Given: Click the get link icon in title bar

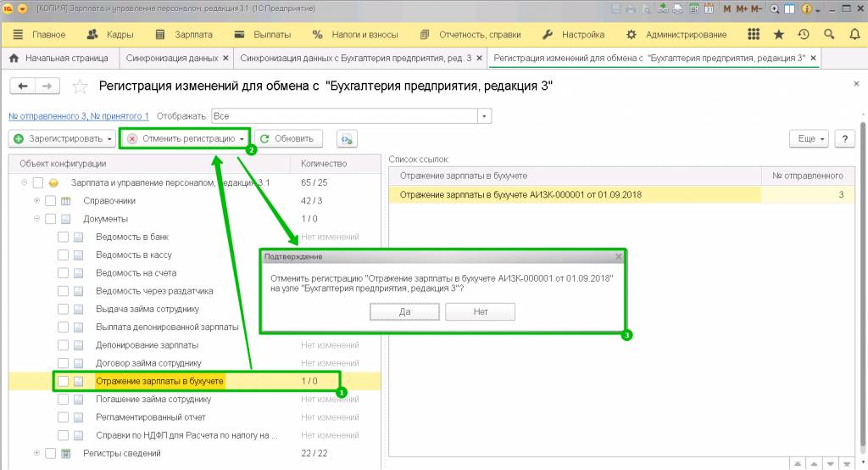Looking at the screenshot, I should 663,8.
